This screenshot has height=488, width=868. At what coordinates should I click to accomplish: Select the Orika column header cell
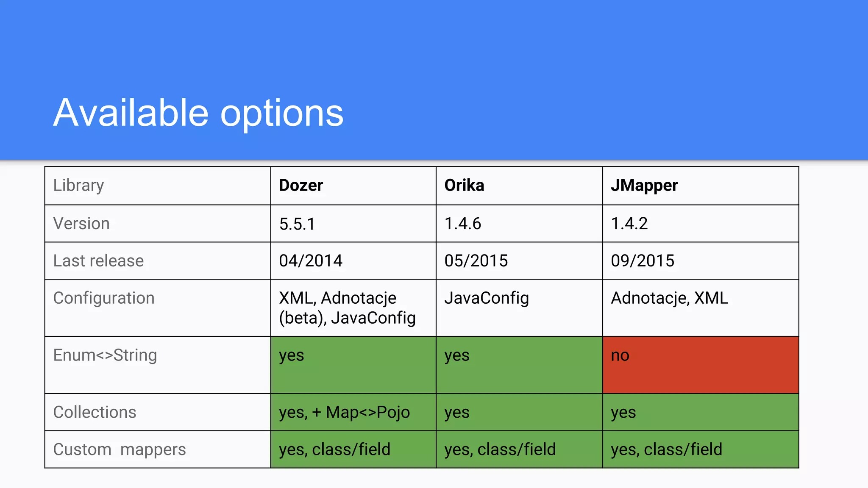tap(519, 186)
